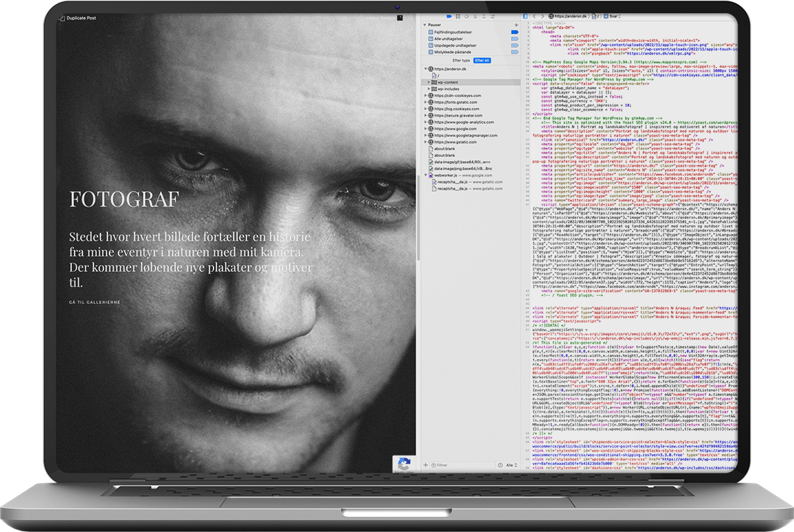Click the reCAPTCHA badge on the webpage
794x532 pixels.
pos(403,464)
